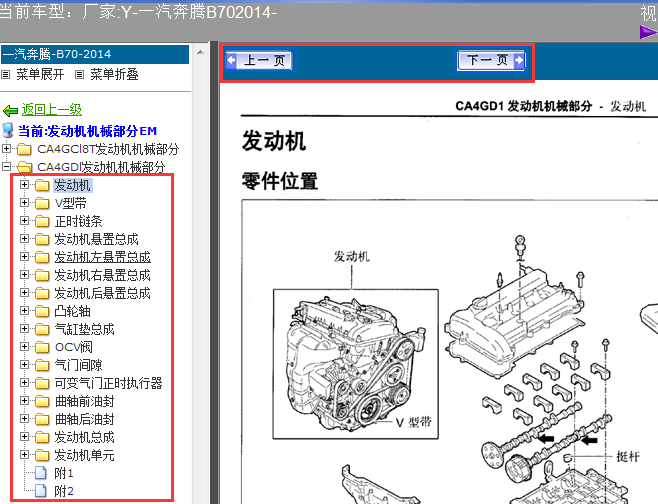Click the folder icon next to 发动机
The height and width of the screenshot is (504, 658).
42,185
